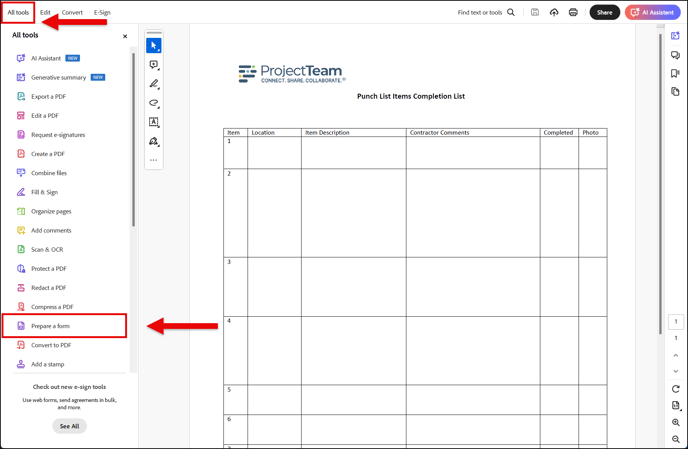
Task: Go to previous page with up chevron
Action: click(676, 355)
